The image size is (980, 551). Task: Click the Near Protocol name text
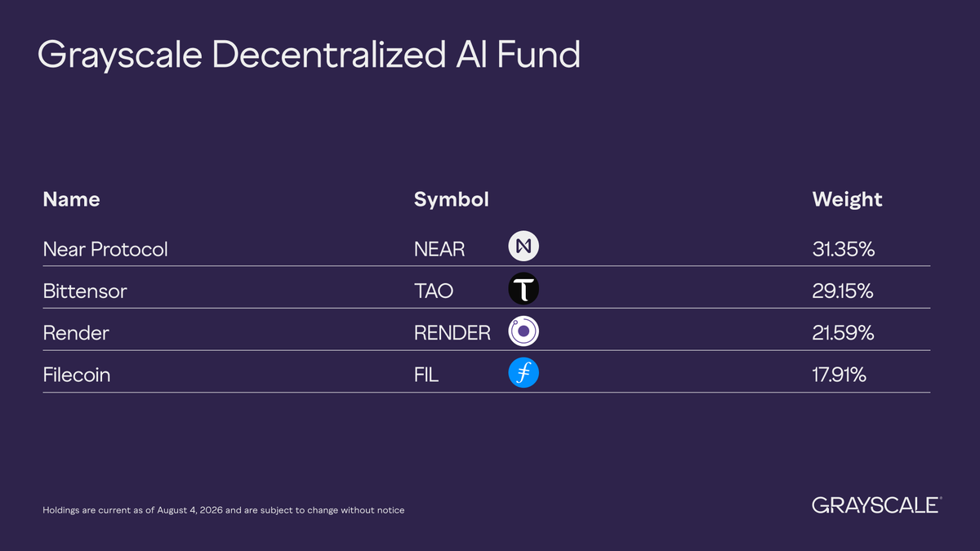click(x=105, y=249)
